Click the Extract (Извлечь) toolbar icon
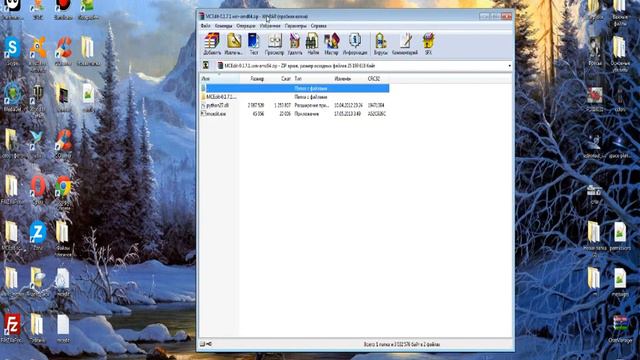Screen dimensions: 640x360 tap(233, 44)
